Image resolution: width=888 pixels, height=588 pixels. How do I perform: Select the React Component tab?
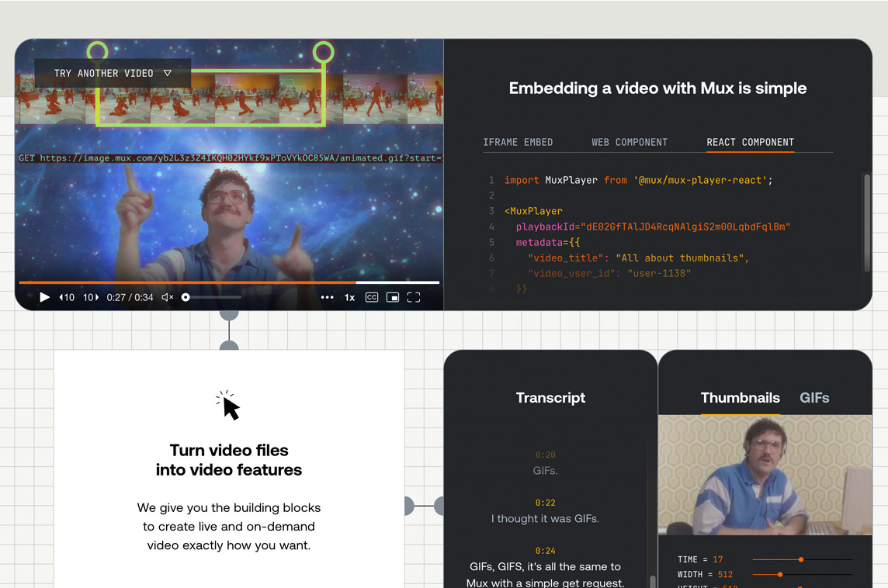click(750, 142)
